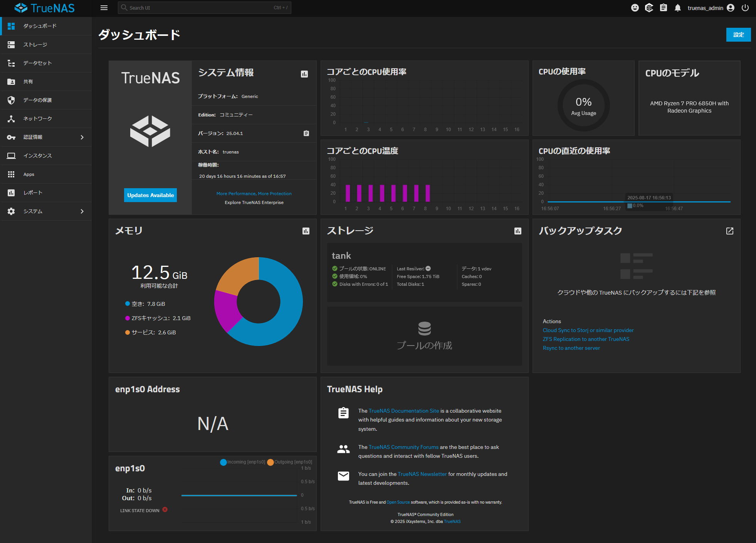Click the version 25.04.1 release notes icon
Image resolution: width=756 pixels, height=543 pixels.
[x=306, y=133]
